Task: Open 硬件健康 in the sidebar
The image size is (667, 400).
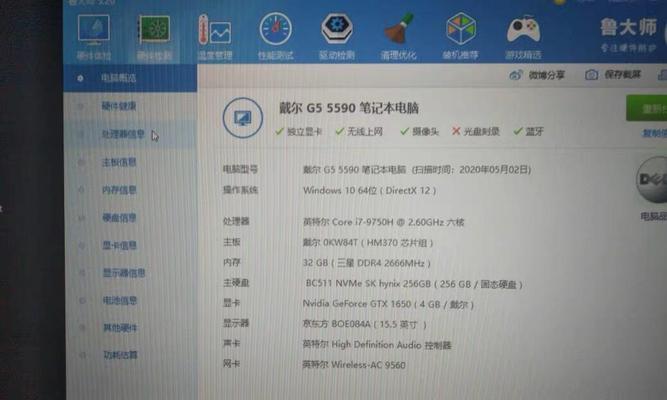Action: 130,106
